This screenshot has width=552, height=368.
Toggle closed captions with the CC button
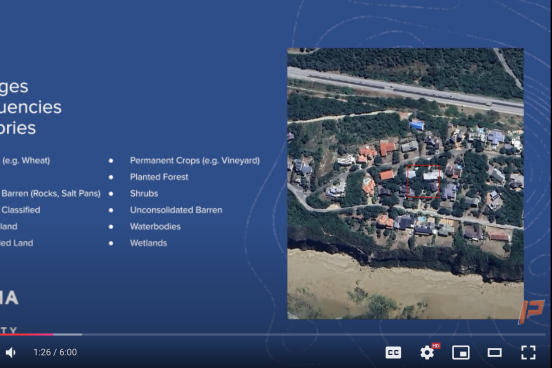pyautogui.click(x=393, y=353)
